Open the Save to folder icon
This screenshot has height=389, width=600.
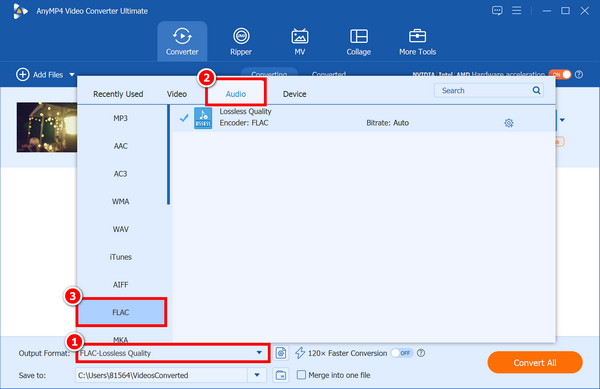coord(280,375)
